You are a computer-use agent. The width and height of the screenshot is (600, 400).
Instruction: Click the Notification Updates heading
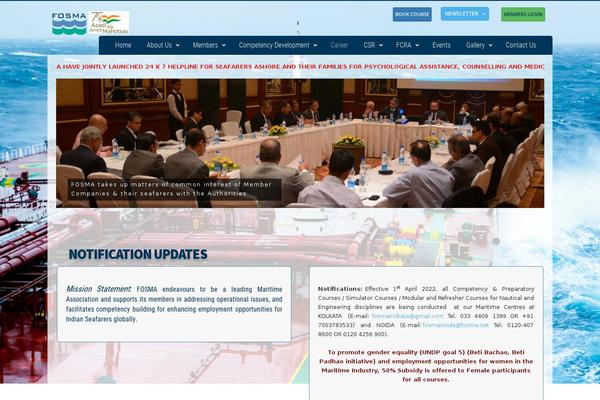(x=138, y=254)
